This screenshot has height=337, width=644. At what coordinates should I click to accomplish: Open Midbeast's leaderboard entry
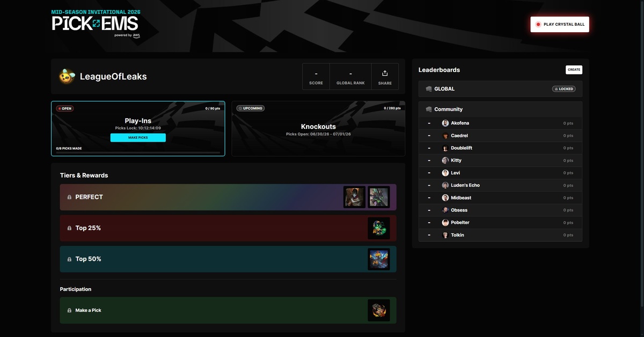[x=500, y=198]
